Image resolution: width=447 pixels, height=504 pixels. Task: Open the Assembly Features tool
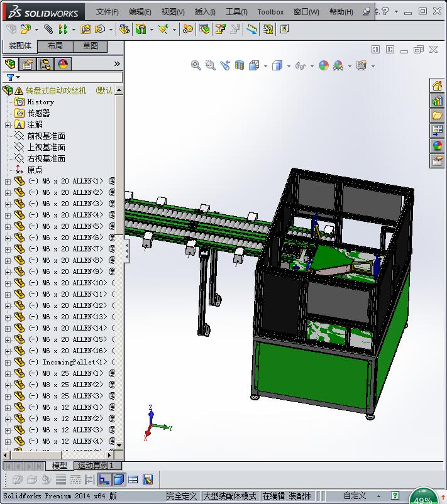[141, 30]
